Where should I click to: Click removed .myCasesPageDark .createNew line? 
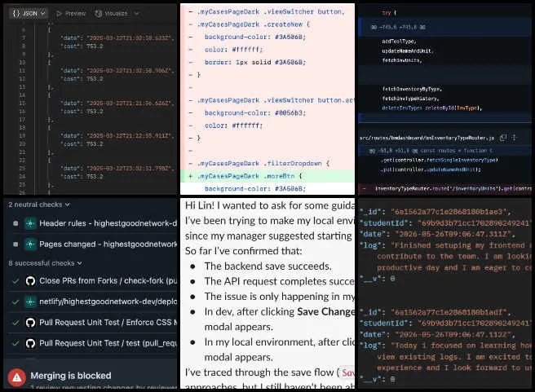pyautogui.click(x=267, y=24)
